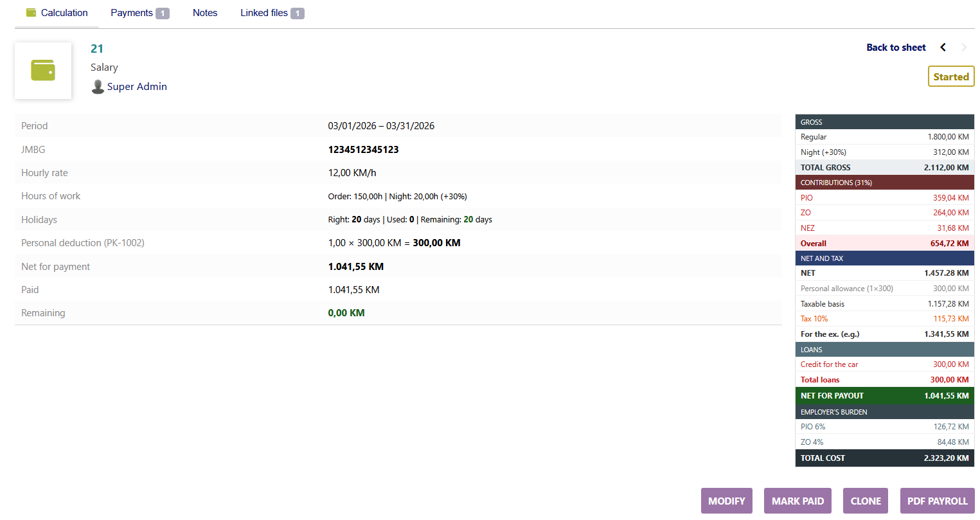Click the Personal deduction (PK-1002) label
The height and width of the screenshot is (520, 980).
click(83, 243)
